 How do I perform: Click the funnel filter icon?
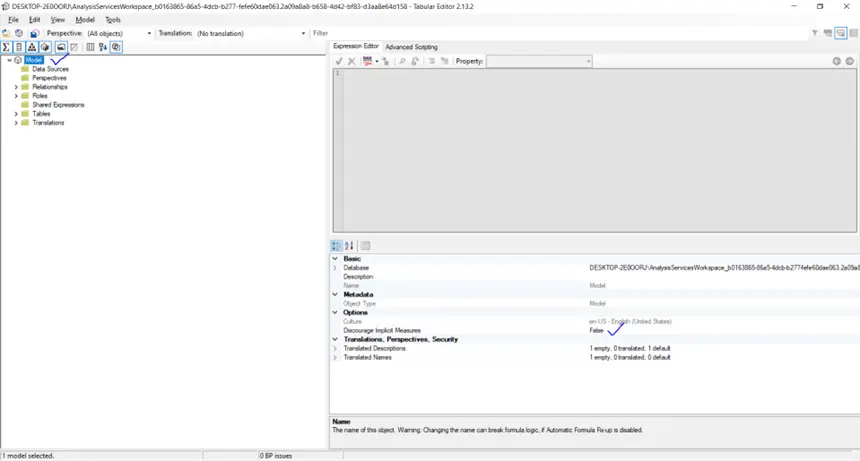[815, 33]
